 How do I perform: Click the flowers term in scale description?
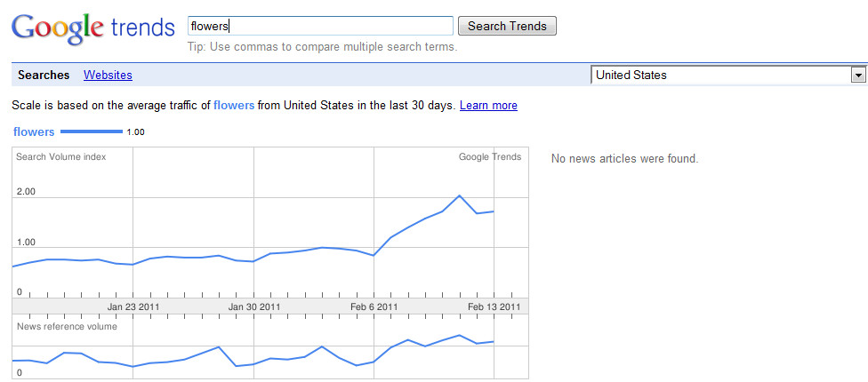click(234, 105)
